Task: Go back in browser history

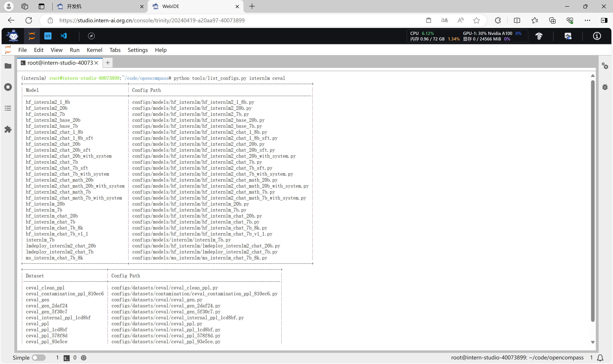Action: click(11, 20)
